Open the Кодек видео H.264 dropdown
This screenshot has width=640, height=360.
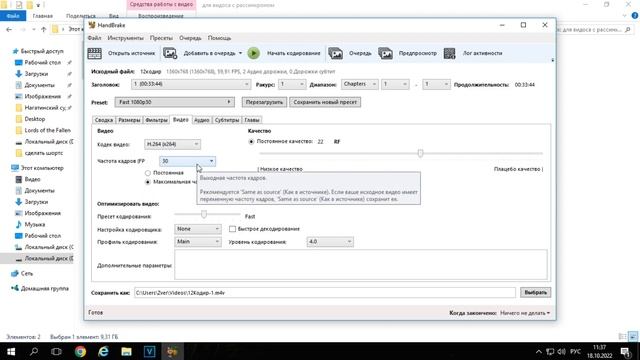pos(172,144)
